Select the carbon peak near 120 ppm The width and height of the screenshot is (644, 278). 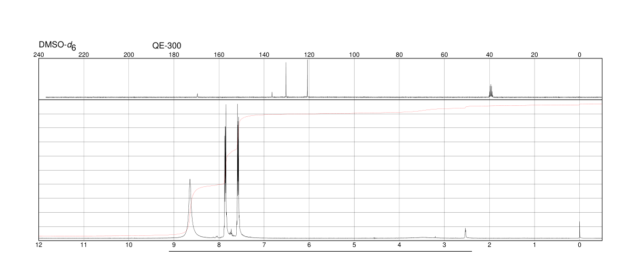click(308, 78)
